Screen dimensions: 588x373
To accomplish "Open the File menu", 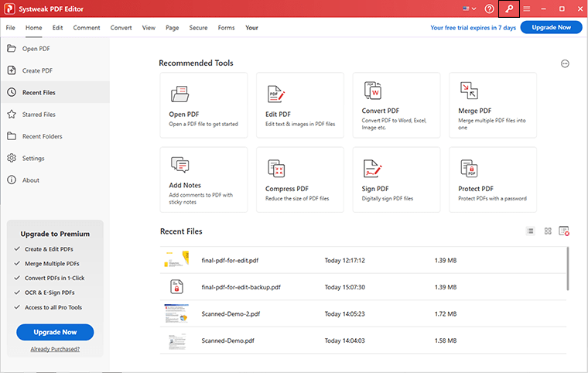I will click(11, 28).
